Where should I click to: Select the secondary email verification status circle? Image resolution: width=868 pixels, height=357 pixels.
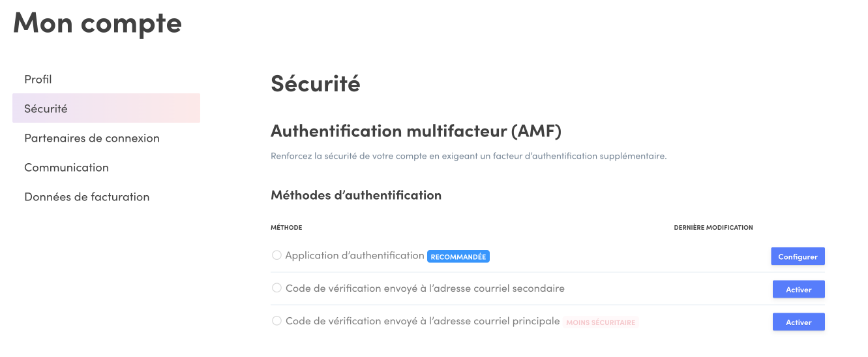pyautogui.click(x=277, y=288)
